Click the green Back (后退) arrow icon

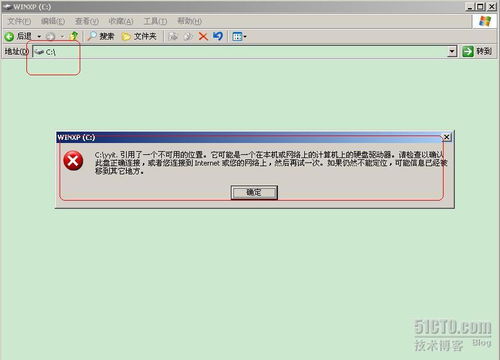(x=9, y=36)
